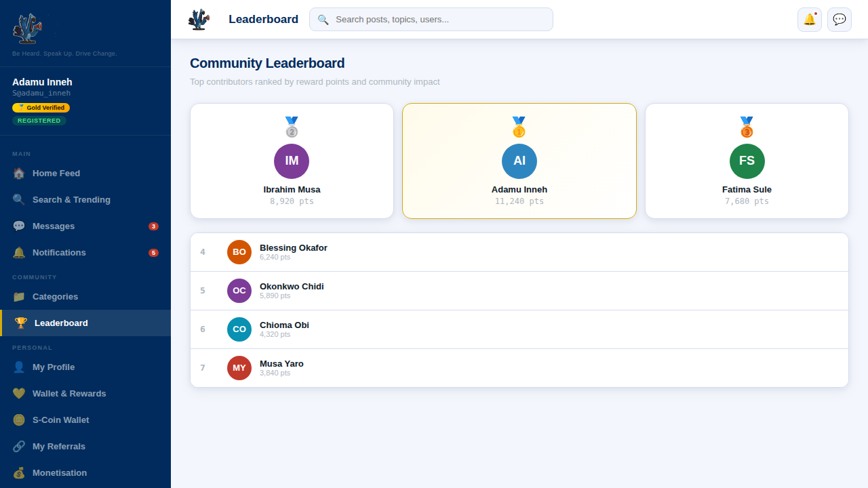Viewport: 868px width, 488px height.
Task: Click the S-Coin Wallet coin icon
Action: pyautogui.click(x=19, y=420)
